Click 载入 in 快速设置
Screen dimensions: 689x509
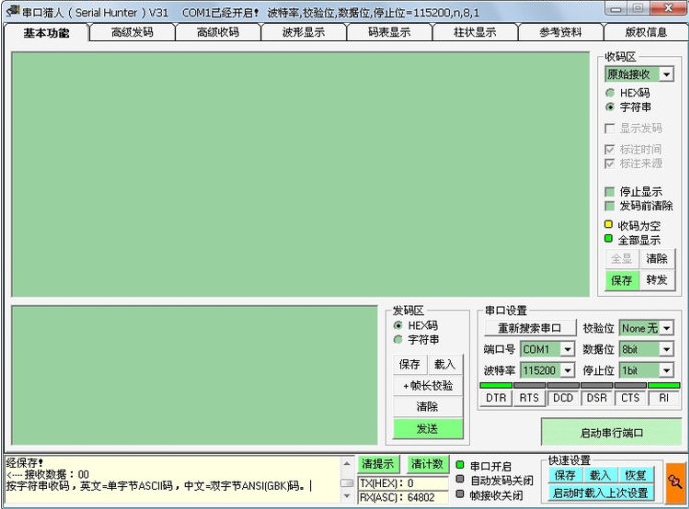(600, 475)
